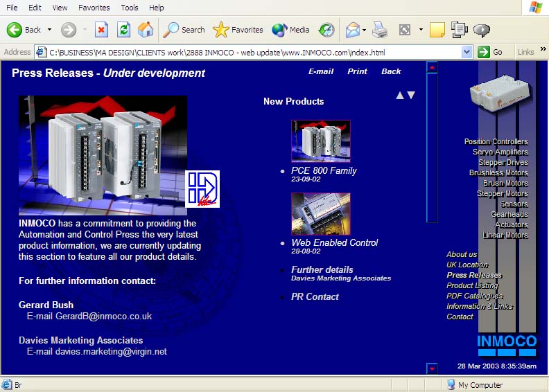Open the Favorites menu
549x392 pixels.
94,8
